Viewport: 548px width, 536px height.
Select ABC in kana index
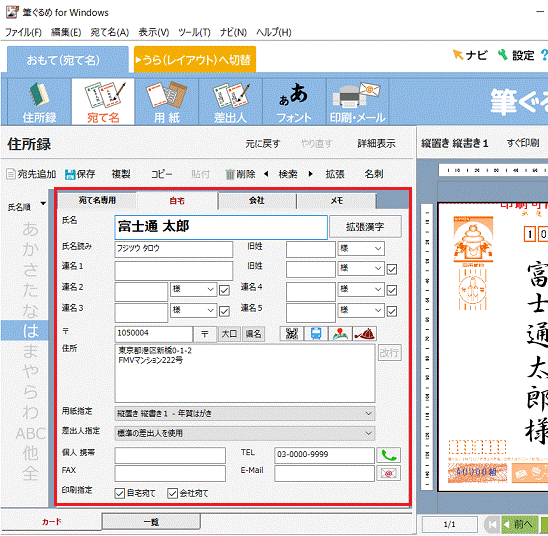click(x=30, y=434)
